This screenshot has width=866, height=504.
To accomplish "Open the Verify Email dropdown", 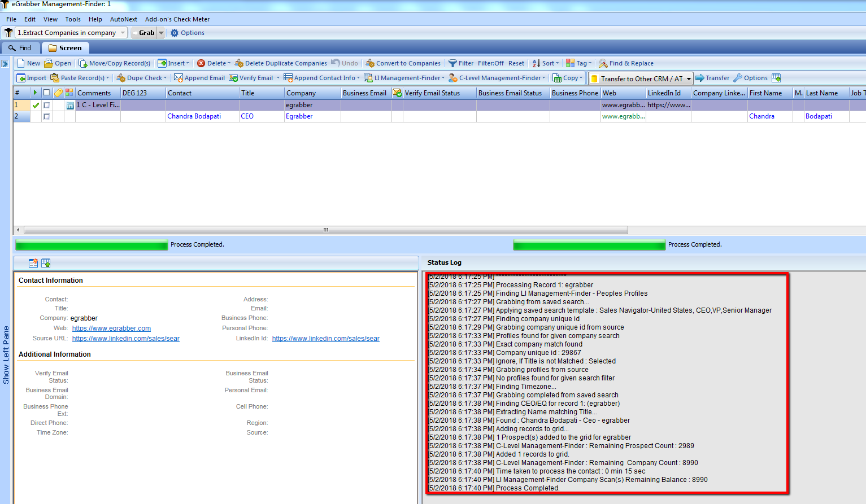I will (x=254, y=78).
